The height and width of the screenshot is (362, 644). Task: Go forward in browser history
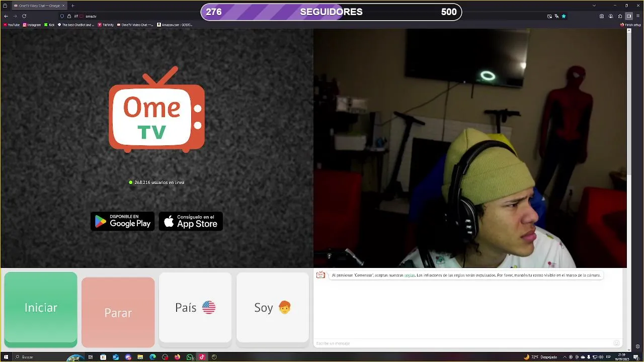pyautogui.click(x=15, y=16)
